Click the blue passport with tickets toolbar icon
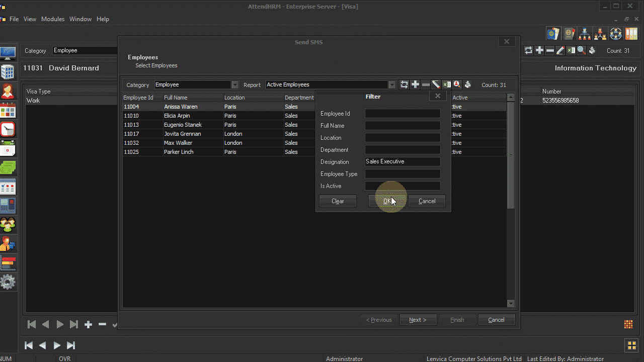Image resolution: width=644 pixels, height=362 pixels. (553, 34)
